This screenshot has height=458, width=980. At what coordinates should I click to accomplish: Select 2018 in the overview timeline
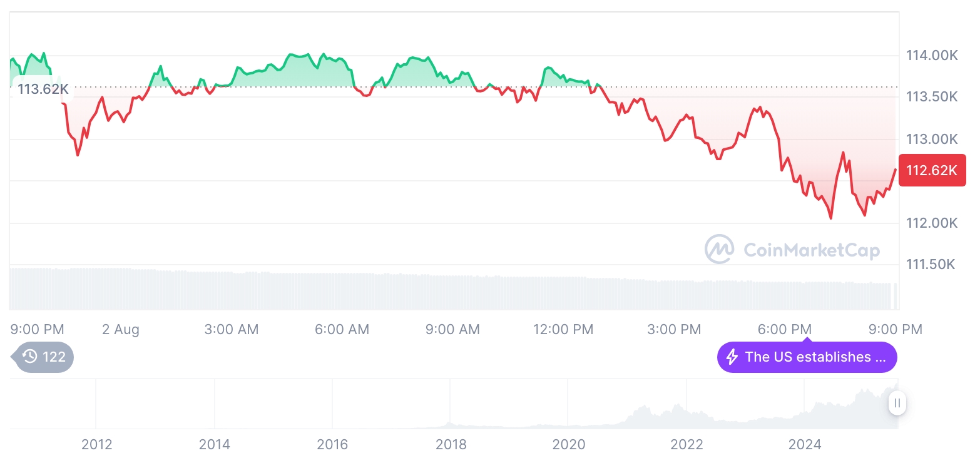(451, 445)
